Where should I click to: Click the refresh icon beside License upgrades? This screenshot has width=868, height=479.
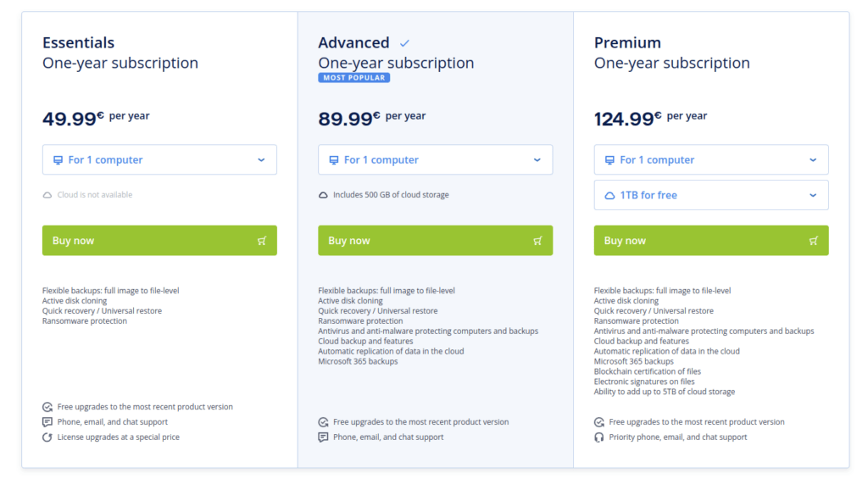coord(47,437)
